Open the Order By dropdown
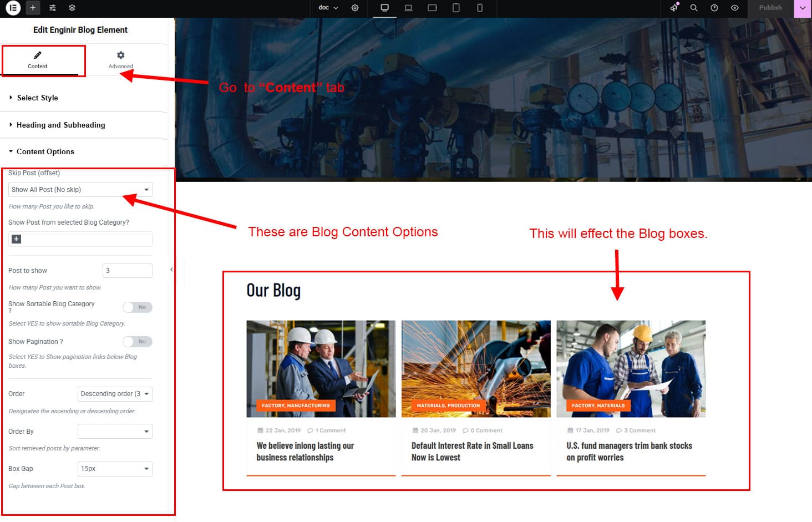812x522 pixels. tap(115, 432)
